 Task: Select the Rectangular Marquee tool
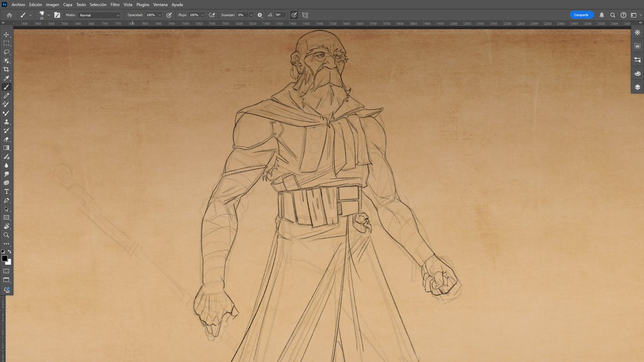click(6, 43)
